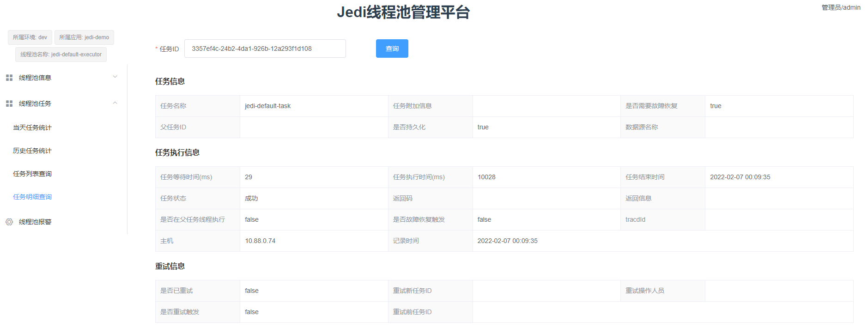
Task: Click the 任务等待时间(ms) label
Action: click(x=186, y=177)
